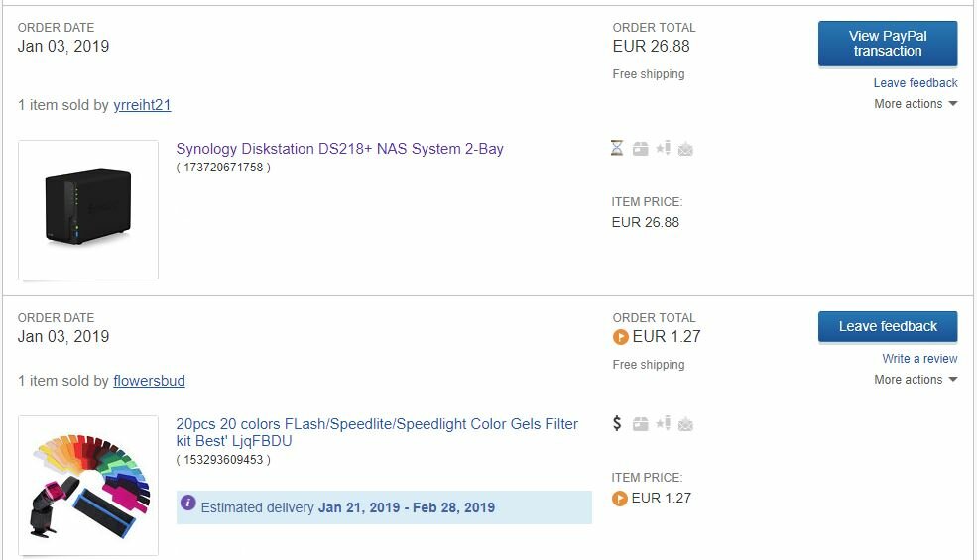Click the hourglass payment-pending icon for the Synology order
Image resolution: width=977 pixels, height=560 pixels.
(617, 149)
